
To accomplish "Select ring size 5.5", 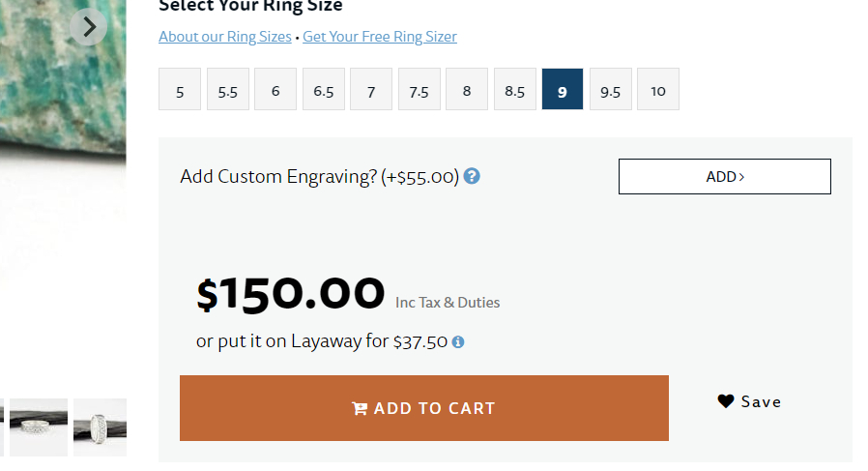I will [x=228, y=90].
